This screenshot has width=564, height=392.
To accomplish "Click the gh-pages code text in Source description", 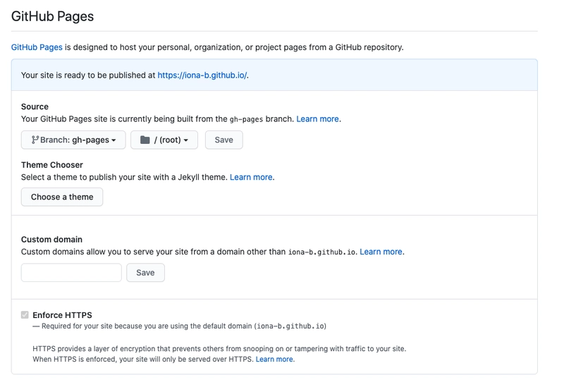I will [x=246, y=119].
